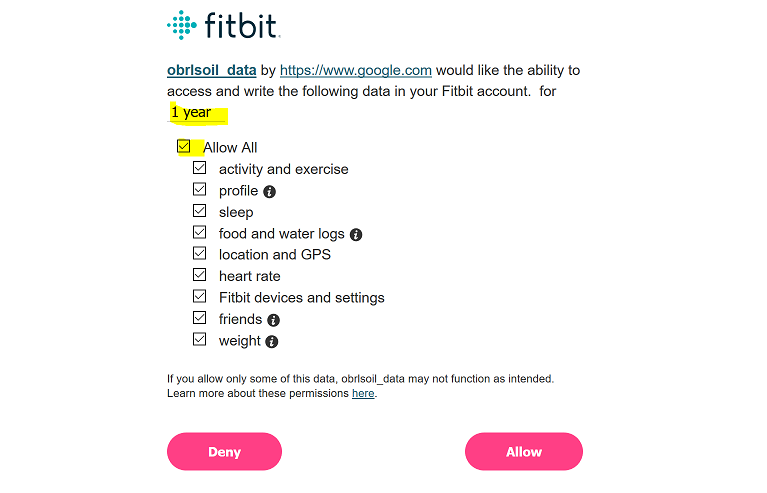767x493 pixels.
Task: Uncheck the profile checkbox
Action: 200,189
